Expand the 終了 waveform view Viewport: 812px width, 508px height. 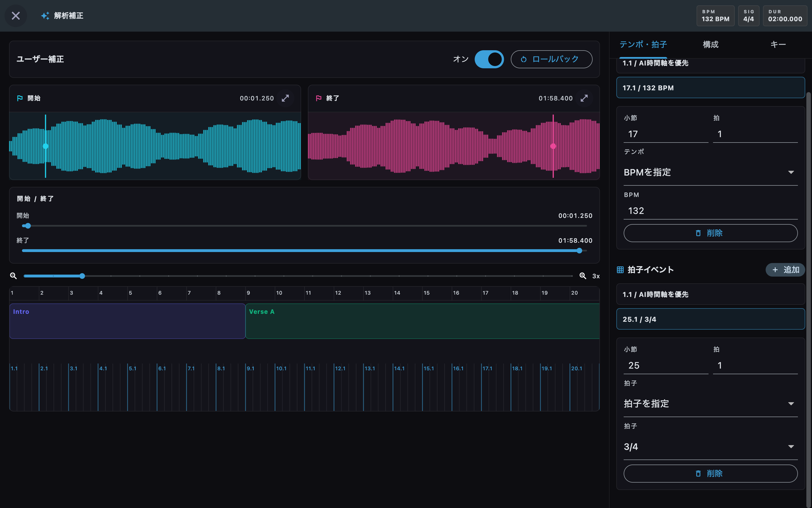(584, 98)
